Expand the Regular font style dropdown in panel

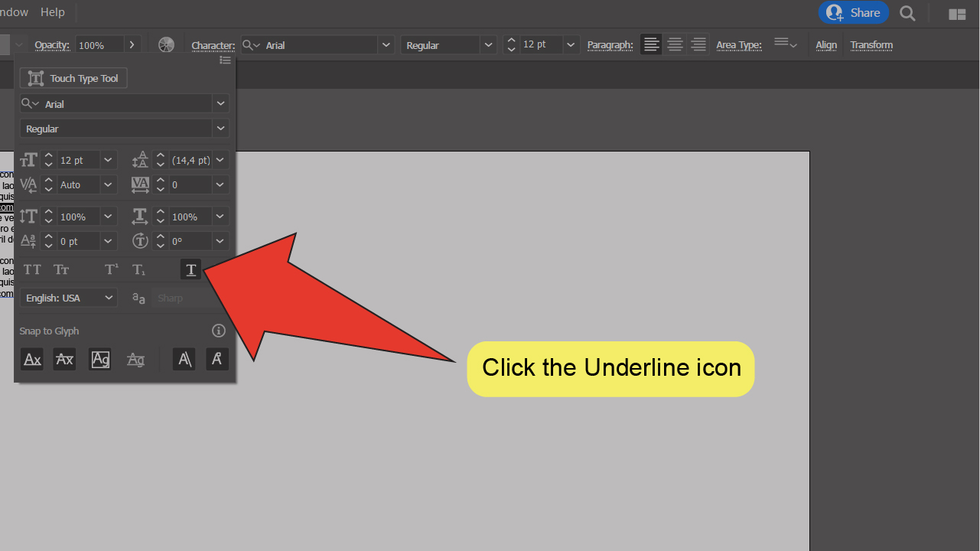(220, 129)
